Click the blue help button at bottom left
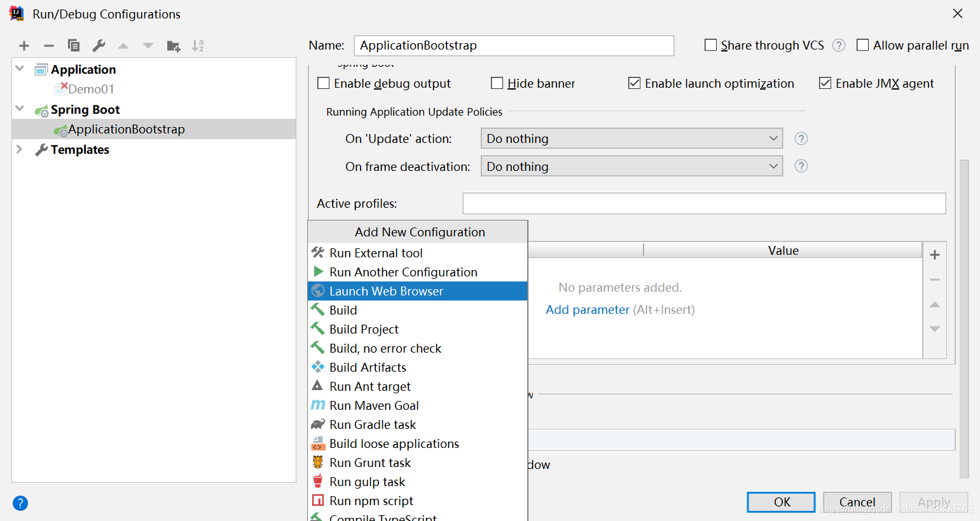980x521 pixels. pos(20,503)
